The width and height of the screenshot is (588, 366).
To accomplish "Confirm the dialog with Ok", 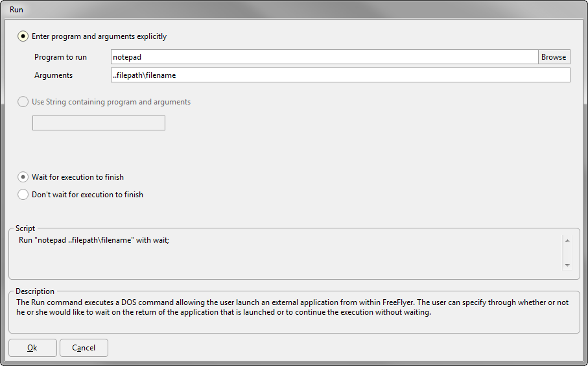I will point(32,348).
